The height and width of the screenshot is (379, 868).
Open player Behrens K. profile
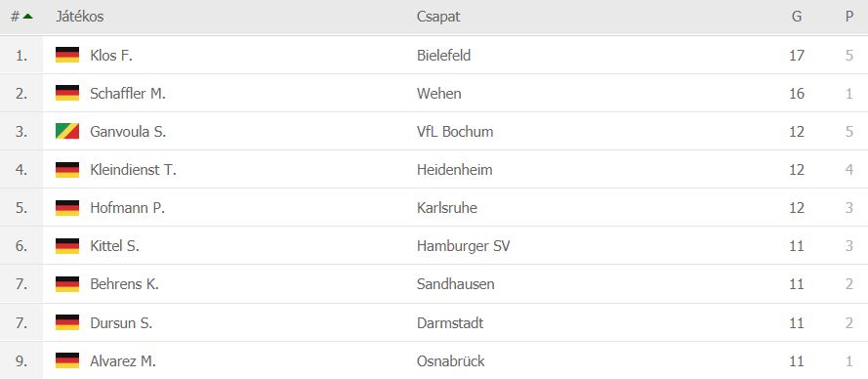click(125, 284)
